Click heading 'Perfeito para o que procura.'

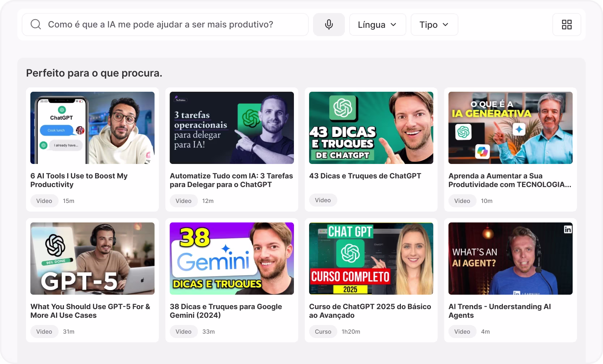pyautogui.click(x=94, y=73)
